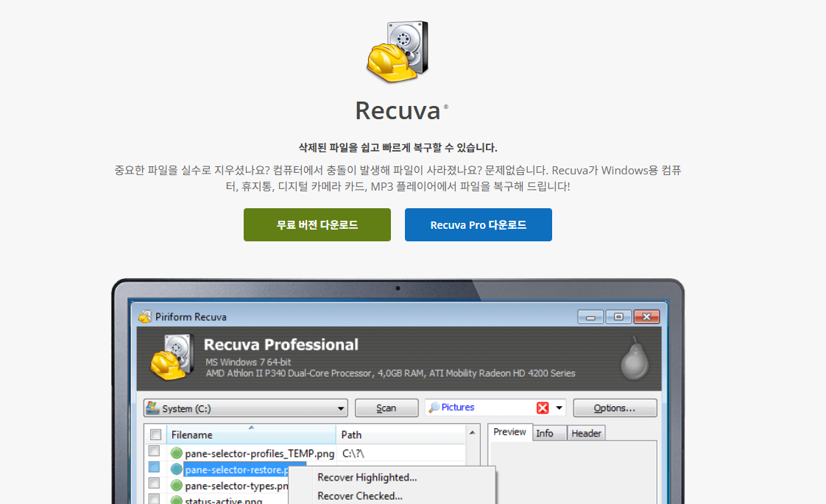Screen dimensions: 826x504
Task: Click the C:\?\ path cell
Action: [353, 453]
